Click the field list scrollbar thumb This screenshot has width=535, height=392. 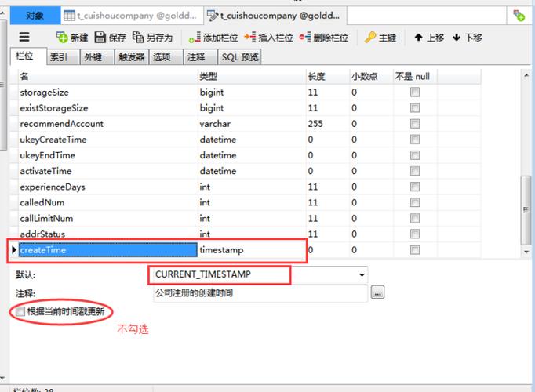(x=526, y=210)
